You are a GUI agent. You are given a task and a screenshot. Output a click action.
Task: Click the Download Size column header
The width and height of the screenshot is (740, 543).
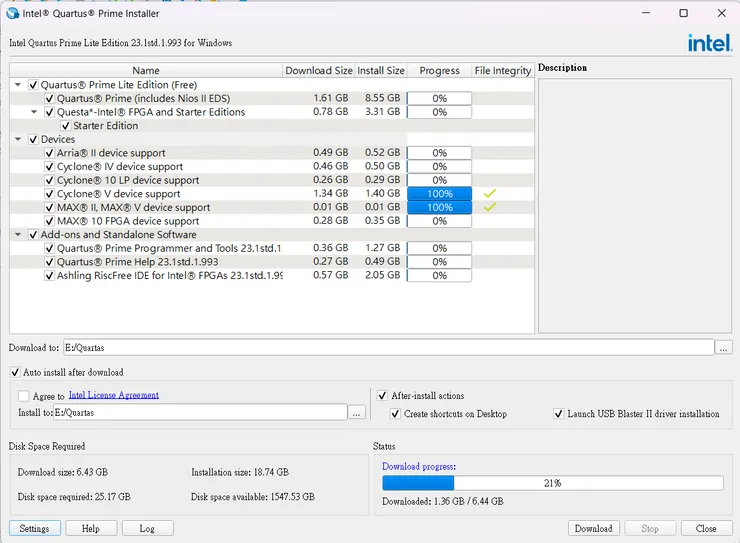[x=319, y=70]
